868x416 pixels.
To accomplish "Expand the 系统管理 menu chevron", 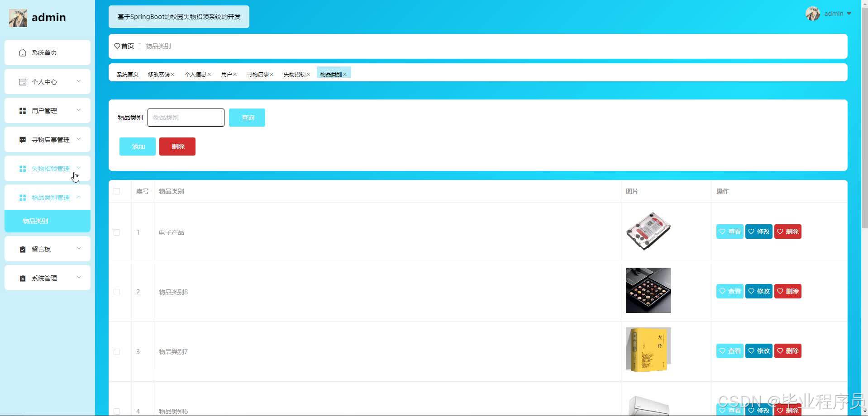I will [x=79, y=278].
